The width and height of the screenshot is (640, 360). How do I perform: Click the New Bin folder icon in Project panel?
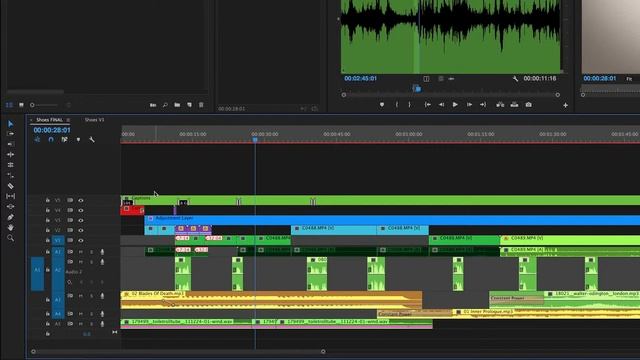point(177,105)
